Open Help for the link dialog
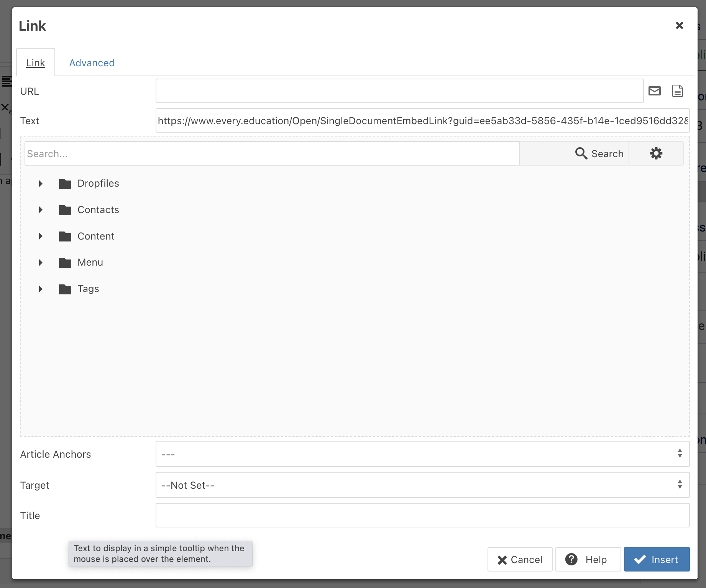 (588, 560)
